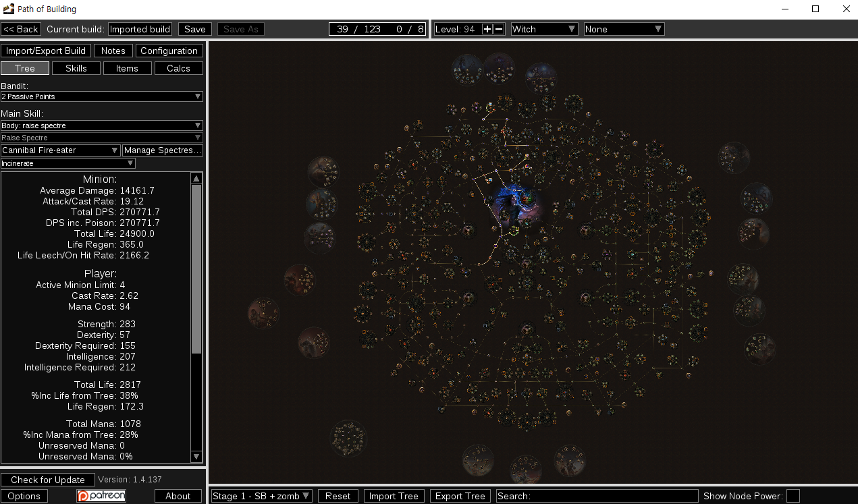Switch to the Items tab
This screenshot has width=858, height=504.
(127, 68)
